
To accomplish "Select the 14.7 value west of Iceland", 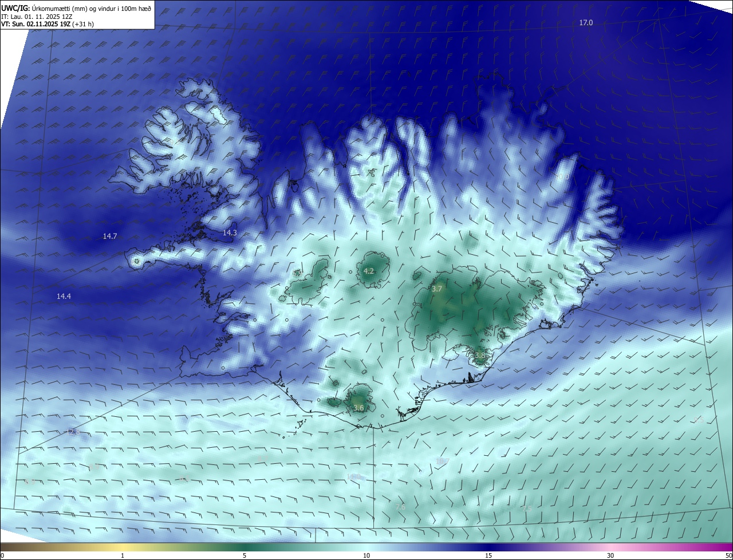I will coord(110,236).
